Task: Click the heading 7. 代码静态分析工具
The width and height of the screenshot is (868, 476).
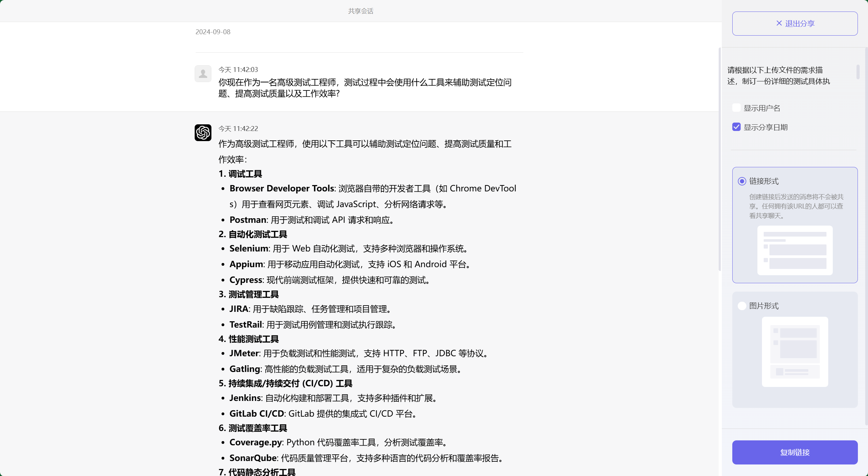Action: point(257,472)
